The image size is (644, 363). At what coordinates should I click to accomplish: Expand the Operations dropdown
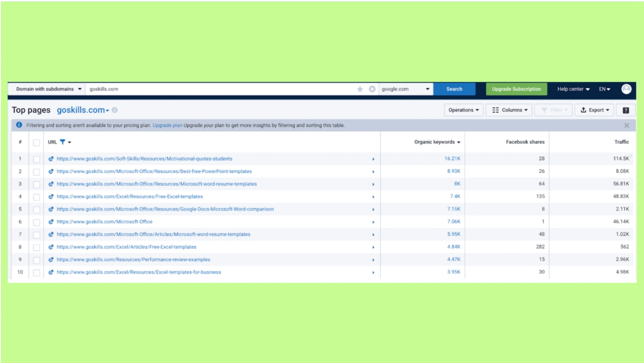[463, 110]
